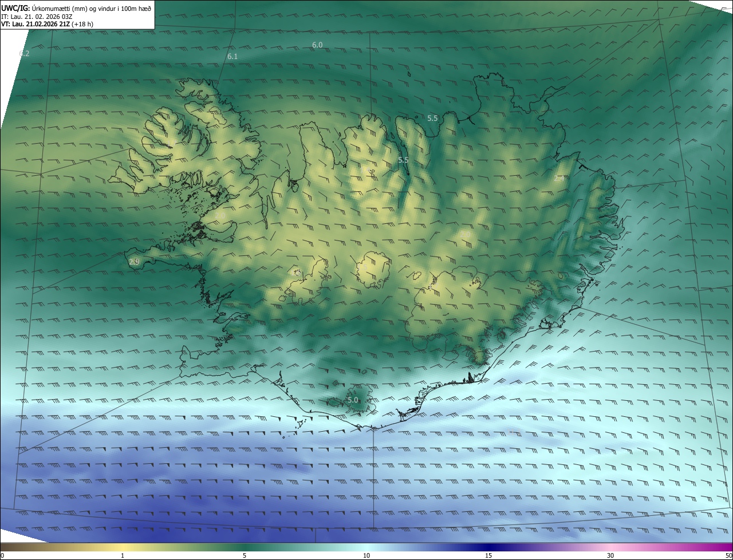Click the '0' tick label on the color scale
The image size is (733, 560).
pyautogui.click(x=2, y=555)
